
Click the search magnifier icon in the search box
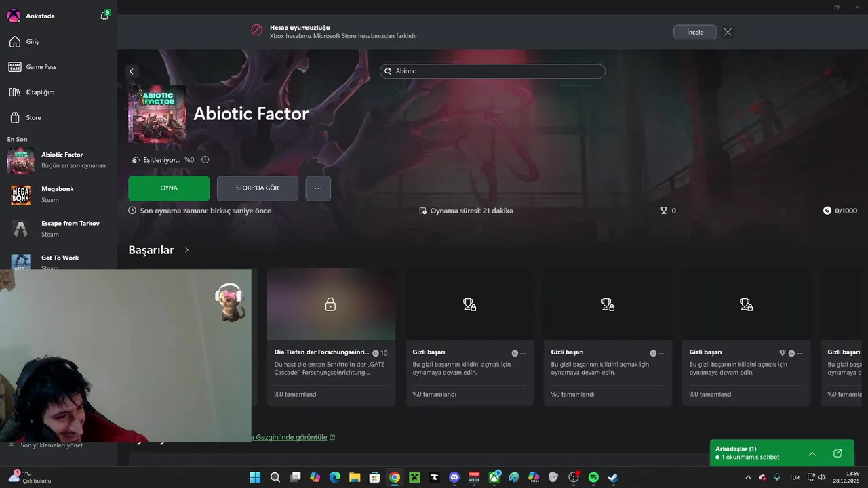click(388, 71)
